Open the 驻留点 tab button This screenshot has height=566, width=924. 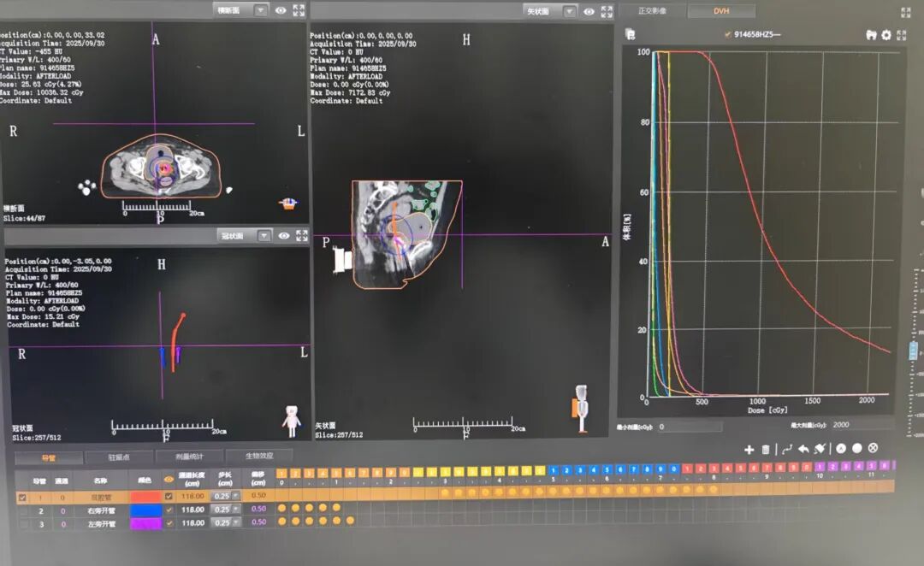point(119,457)
